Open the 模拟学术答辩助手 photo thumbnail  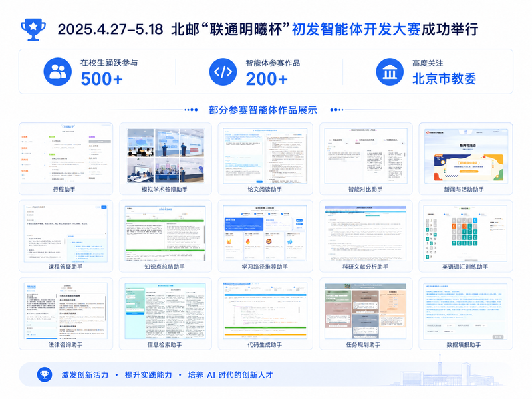click(x=166, y=156)
